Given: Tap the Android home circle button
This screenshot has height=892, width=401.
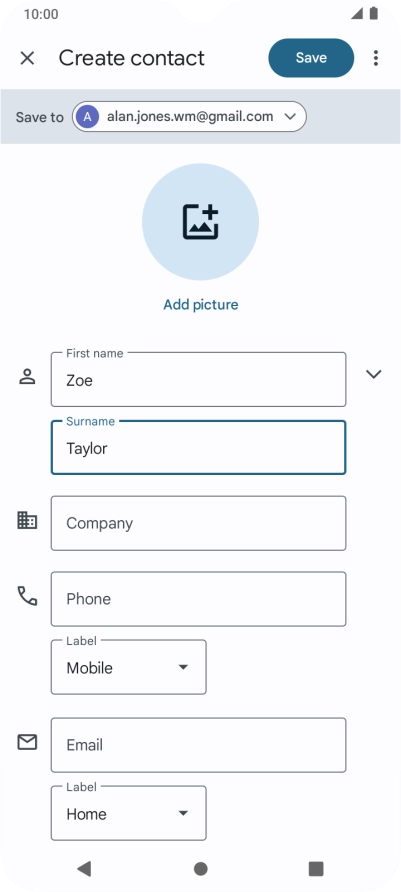Looking at the screenshot, I should 200,869.
